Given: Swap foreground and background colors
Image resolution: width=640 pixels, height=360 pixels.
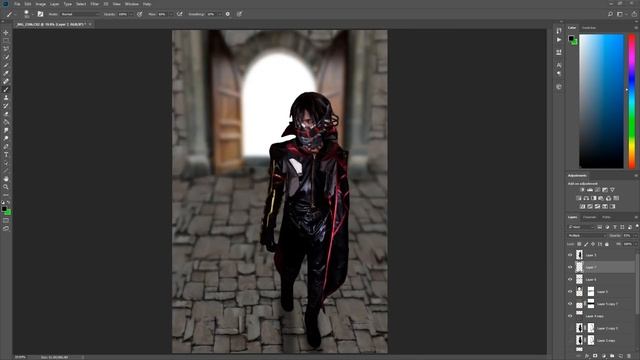Looking at the screenshot, I should 9,202.
